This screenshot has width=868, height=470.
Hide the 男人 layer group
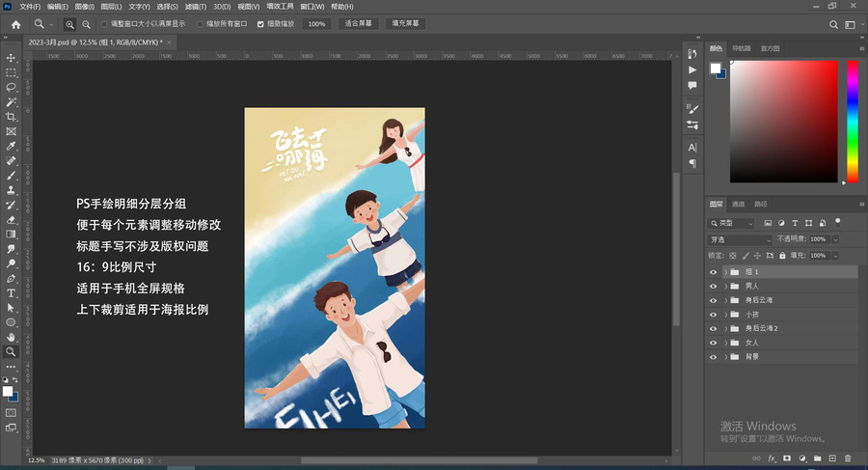point(713,287)
